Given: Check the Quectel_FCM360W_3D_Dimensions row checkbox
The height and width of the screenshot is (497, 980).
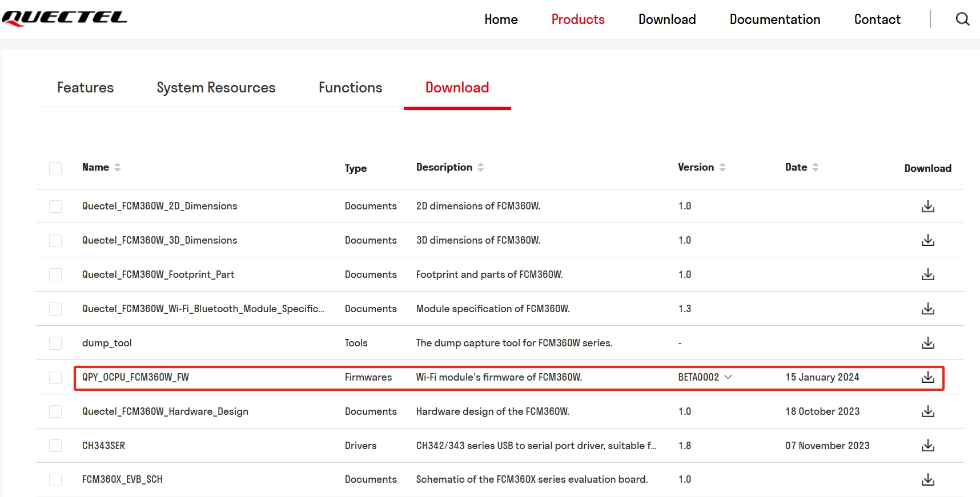Looking at the screenshot, I should pyautogui.click(x=55, y=240).
